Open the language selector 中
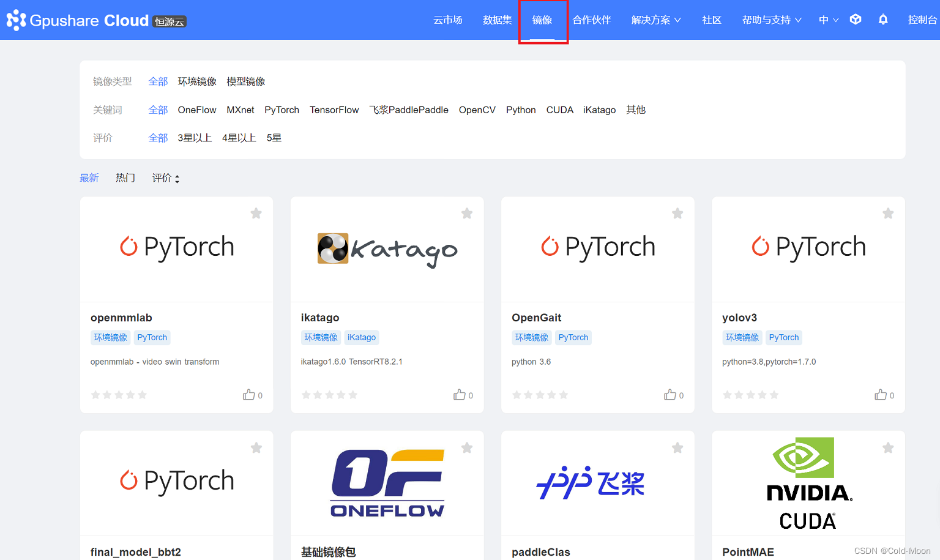The width and height of the screenshot is (940, 560). [829, 20]
